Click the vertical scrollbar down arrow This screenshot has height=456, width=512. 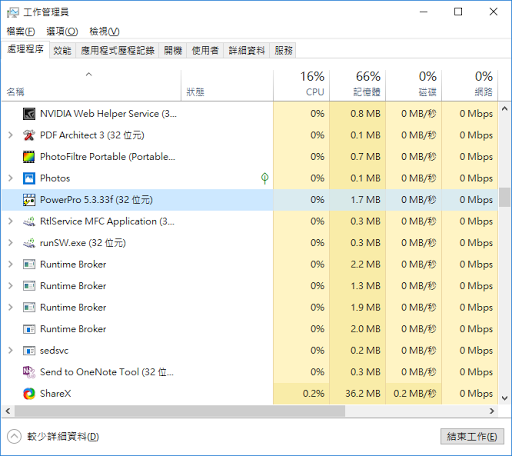(x=505, y=398)
